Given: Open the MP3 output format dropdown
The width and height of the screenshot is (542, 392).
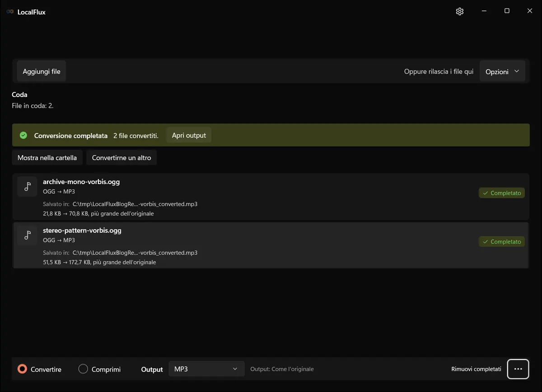Looking at the screenshot, I should (206, 369).
